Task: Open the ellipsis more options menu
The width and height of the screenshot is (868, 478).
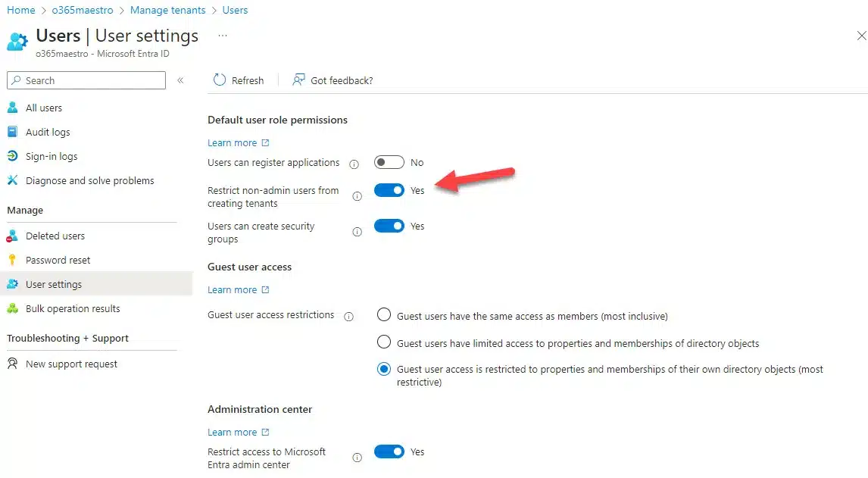Action: (x=223, y=36)
